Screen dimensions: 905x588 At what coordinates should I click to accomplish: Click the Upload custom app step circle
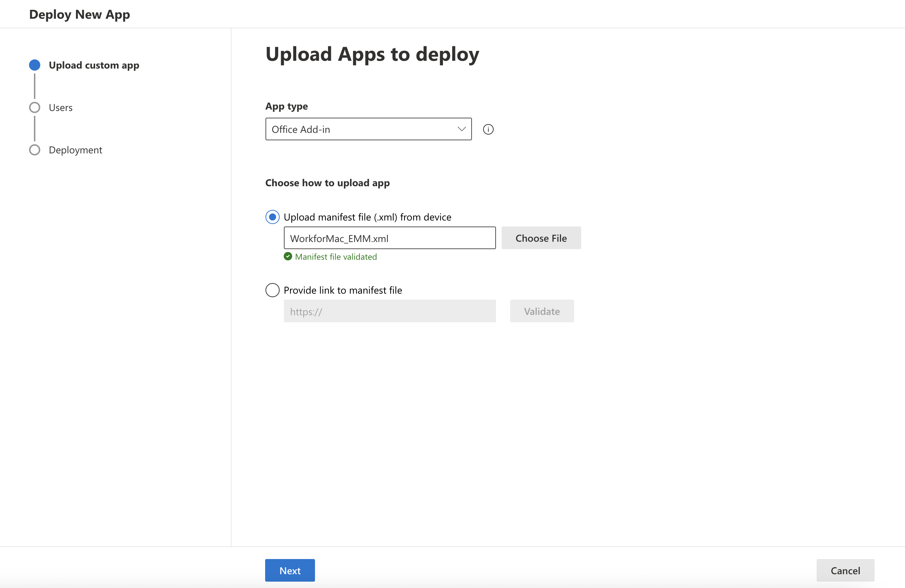click(x=35, y=65)
